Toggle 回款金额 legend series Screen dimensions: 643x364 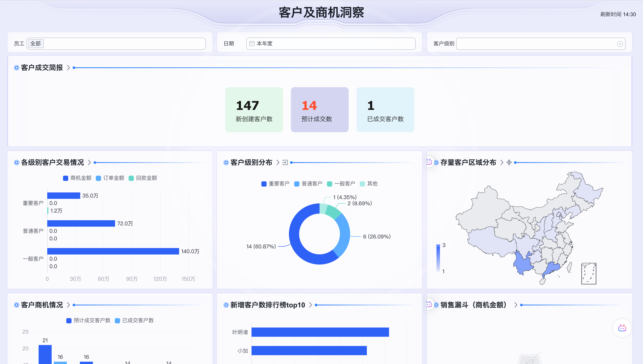pos(143,178)
